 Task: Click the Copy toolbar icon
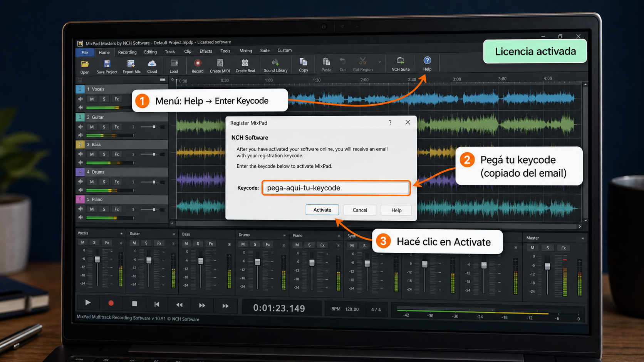tap(304, 65)
